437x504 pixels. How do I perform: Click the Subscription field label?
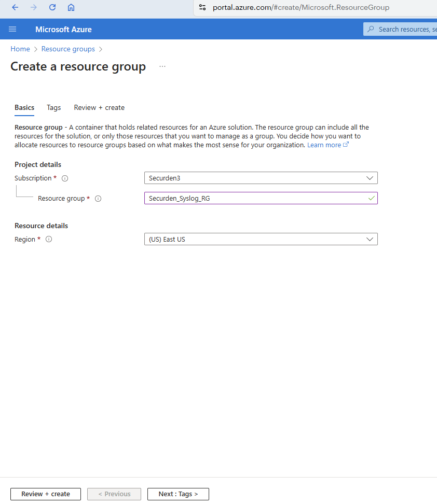tap(33, 178)
